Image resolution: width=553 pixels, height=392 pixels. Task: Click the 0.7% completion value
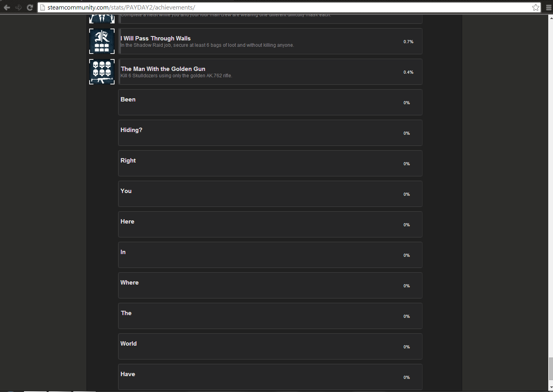(408, 42)
